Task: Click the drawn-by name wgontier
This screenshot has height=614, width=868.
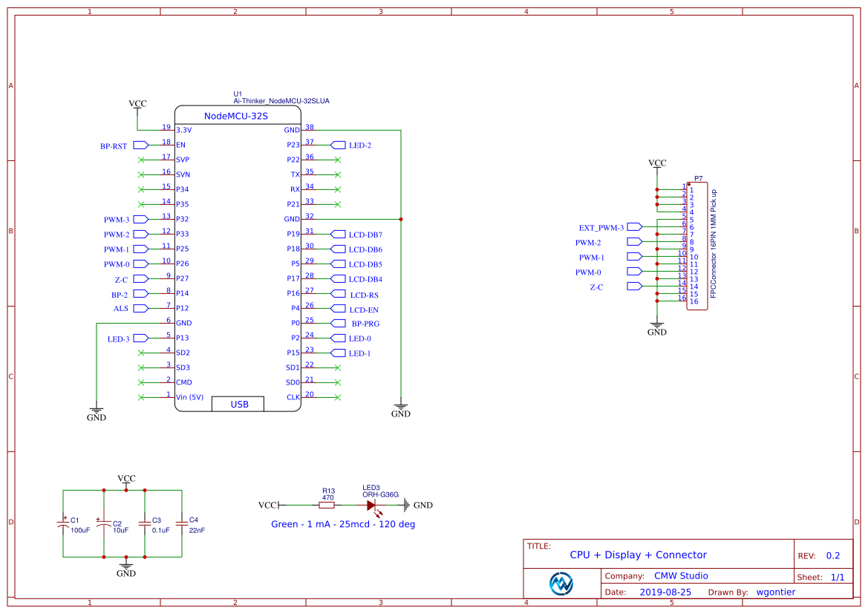Action: coord(776,592)
